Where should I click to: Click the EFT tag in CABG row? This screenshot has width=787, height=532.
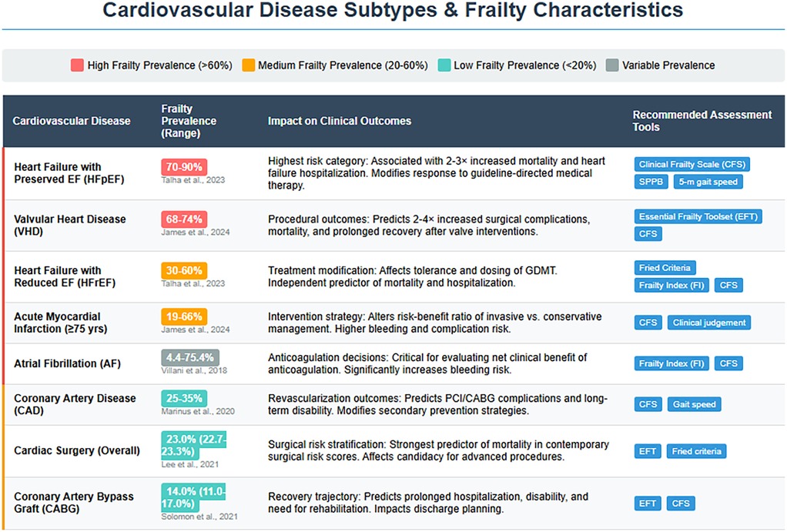(648, 504)
